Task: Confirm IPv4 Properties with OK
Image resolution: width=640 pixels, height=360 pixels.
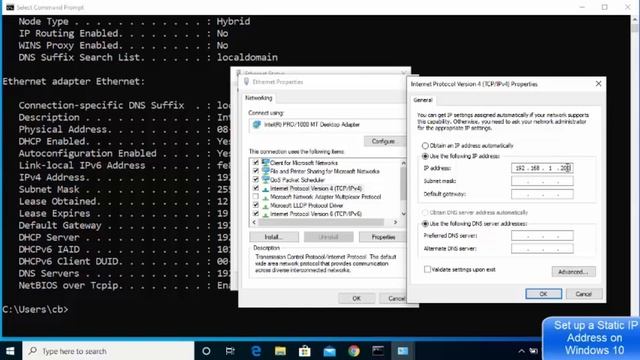Action: (543, 294)
